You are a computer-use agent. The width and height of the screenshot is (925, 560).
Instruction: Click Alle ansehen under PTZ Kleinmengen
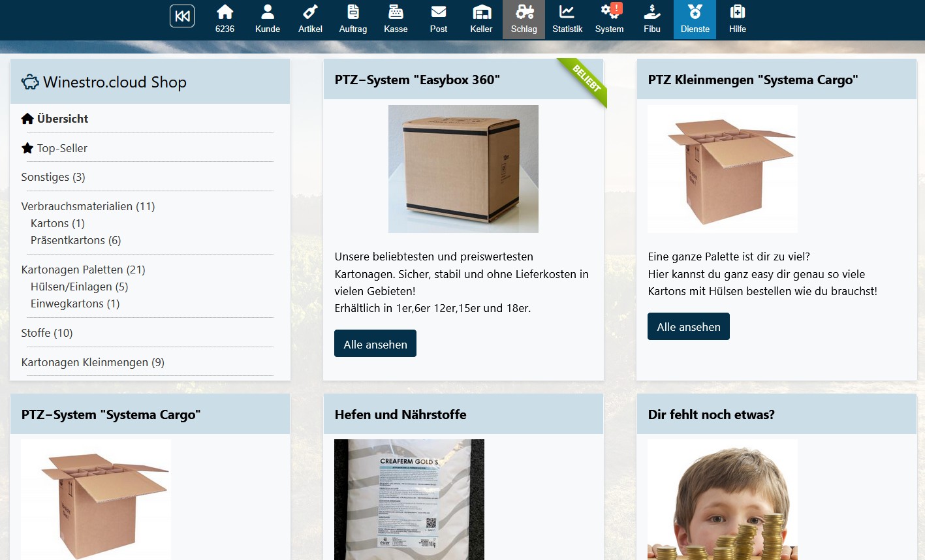point(689,326)
